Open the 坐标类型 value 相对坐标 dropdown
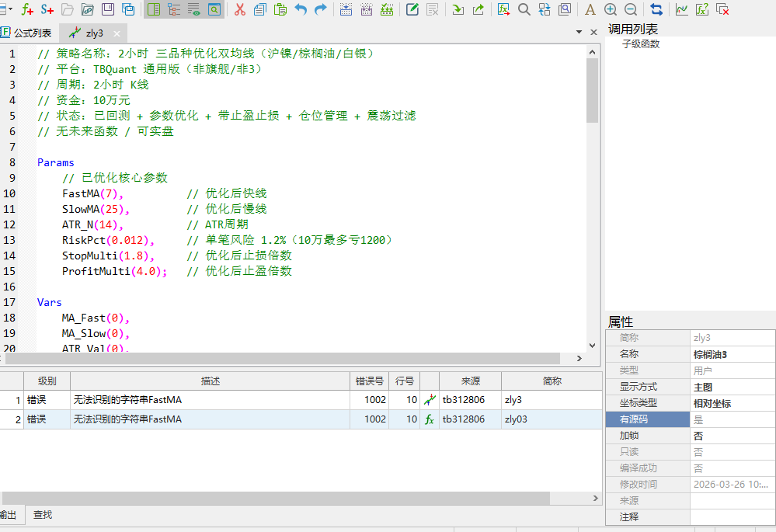 click(732, 403)
